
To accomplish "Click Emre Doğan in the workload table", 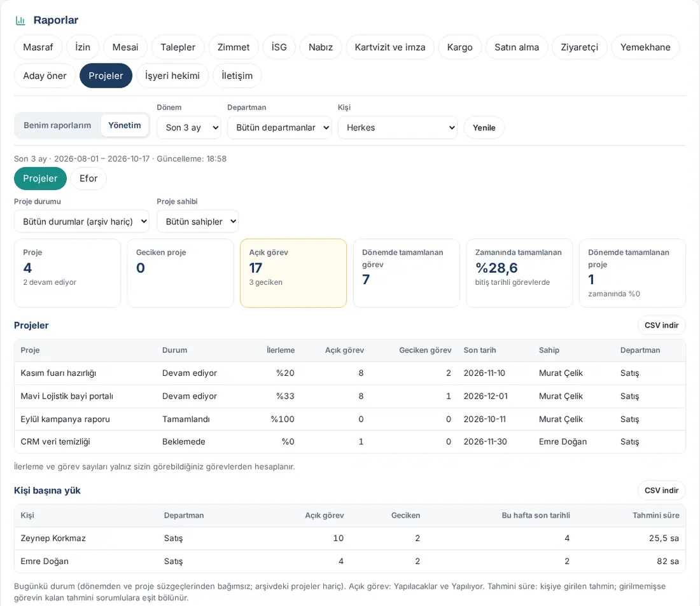I will click(45, 561).
